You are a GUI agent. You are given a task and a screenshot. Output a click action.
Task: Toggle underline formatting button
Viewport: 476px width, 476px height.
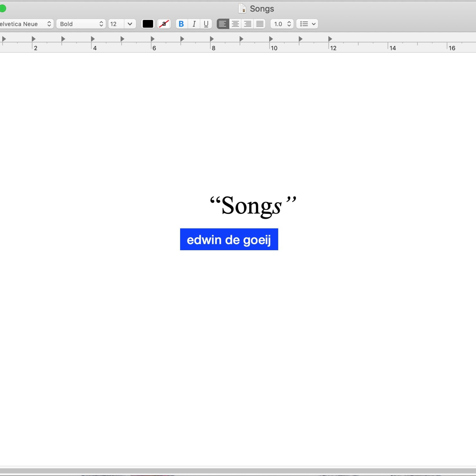206,24
